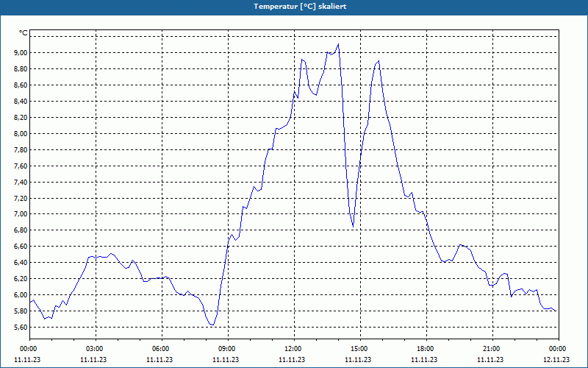Image resolution: width=588 pixels, height=368 pixels.
Task: Click the 11.11.23 date under 21:00
Action: tap(490, 359)
